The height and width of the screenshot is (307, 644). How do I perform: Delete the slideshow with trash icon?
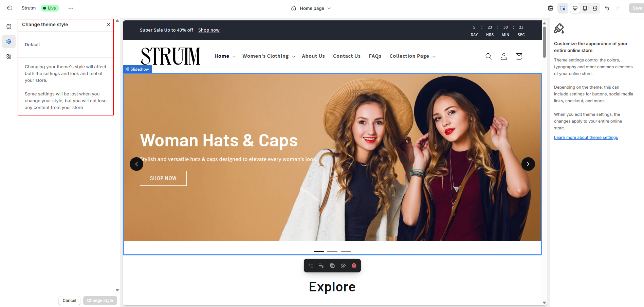pos(354,266)
